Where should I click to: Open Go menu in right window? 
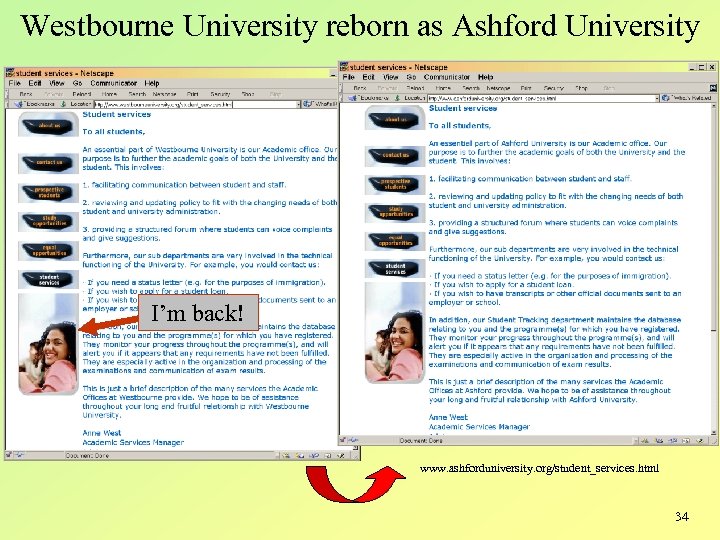point(411,77)
